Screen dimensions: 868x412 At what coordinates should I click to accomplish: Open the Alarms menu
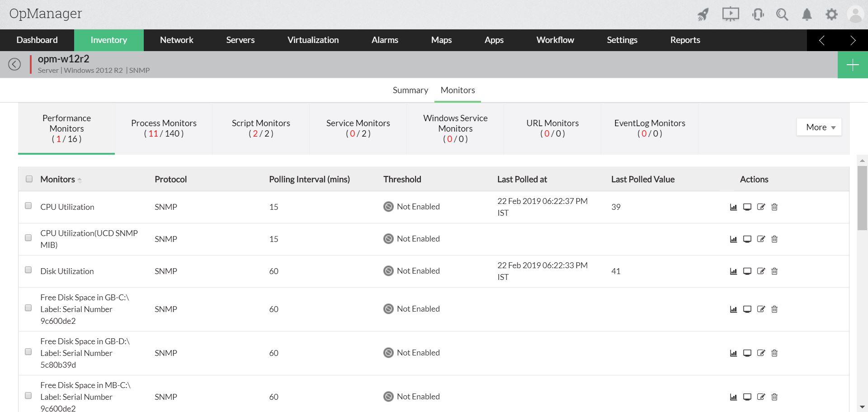tap(385, 40)
